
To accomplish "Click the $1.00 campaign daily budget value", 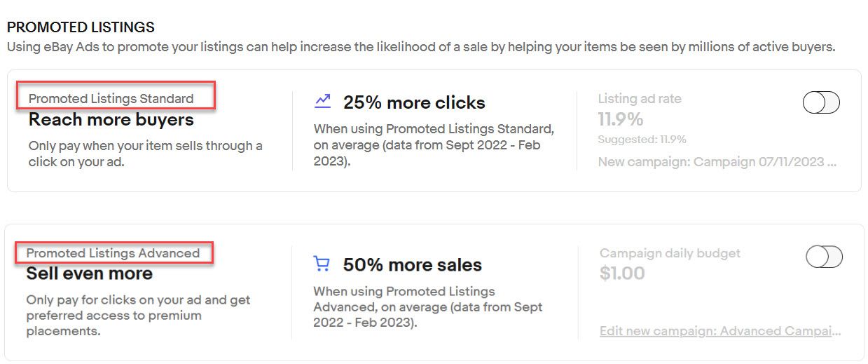I will [x=622, y=273].
